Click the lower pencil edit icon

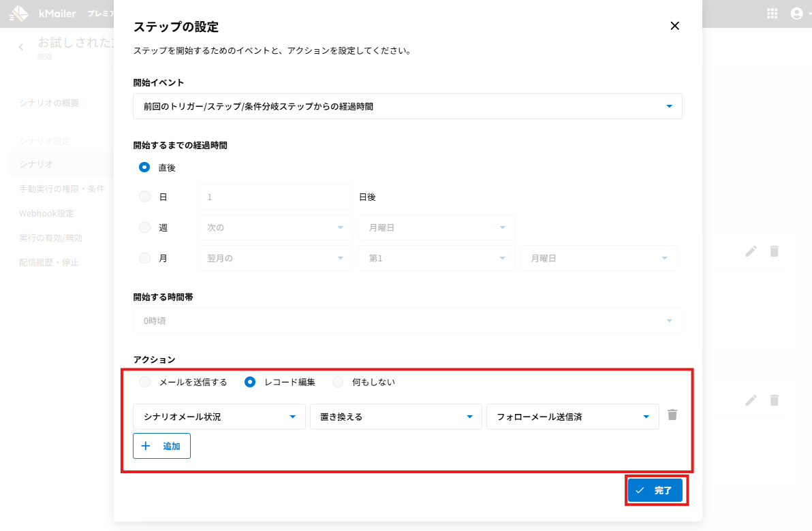tap(751, 400)
